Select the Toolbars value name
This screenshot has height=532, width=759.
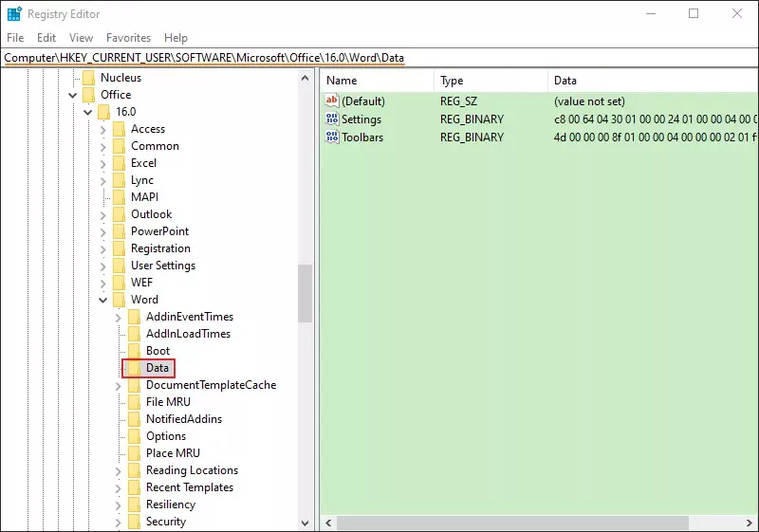point(362,138)
